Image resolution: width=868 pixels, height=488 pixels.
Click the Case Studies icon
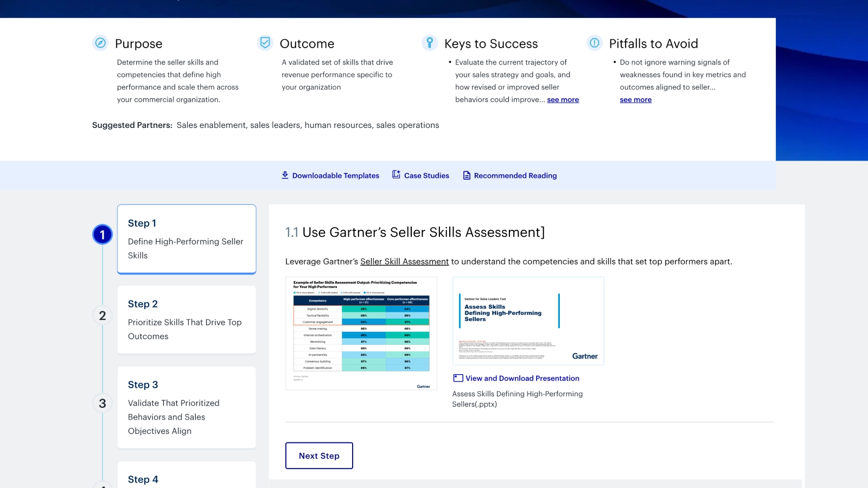click(395, 175)
